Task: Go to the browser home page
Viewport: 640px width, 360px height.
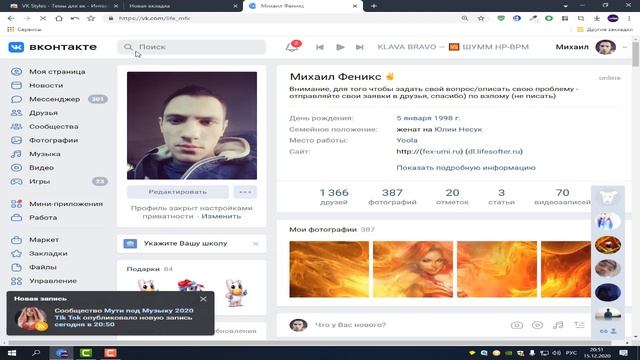Action: point(59,18)
